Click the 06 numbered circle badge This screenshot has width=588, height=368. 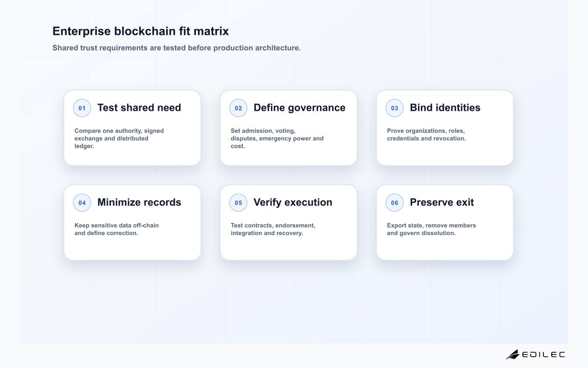pos(394,203)
